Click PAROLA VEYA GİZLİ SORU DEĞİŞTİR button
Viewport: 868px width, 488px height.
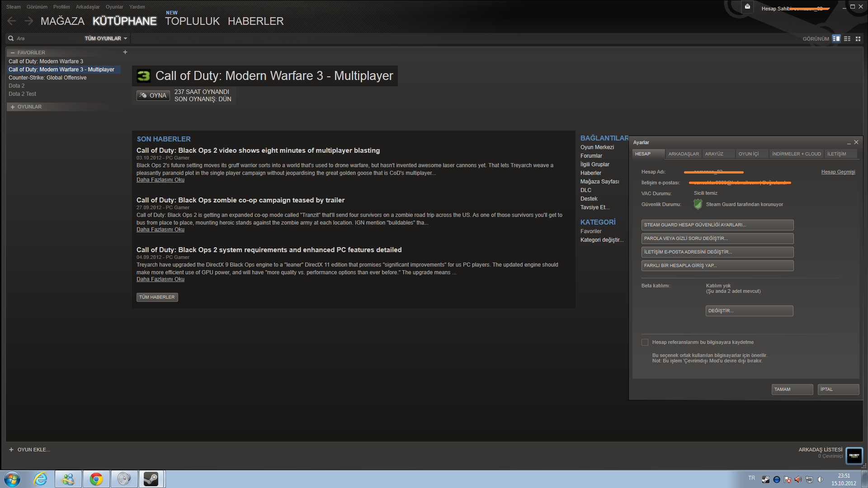coord(717,239)
